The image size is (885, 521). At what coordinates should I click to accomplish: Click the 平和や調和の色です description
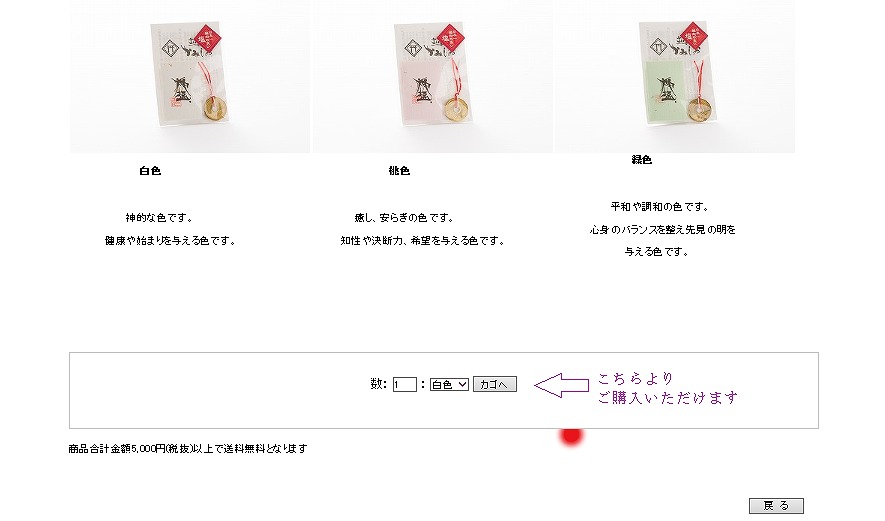(x=660, y=207)
